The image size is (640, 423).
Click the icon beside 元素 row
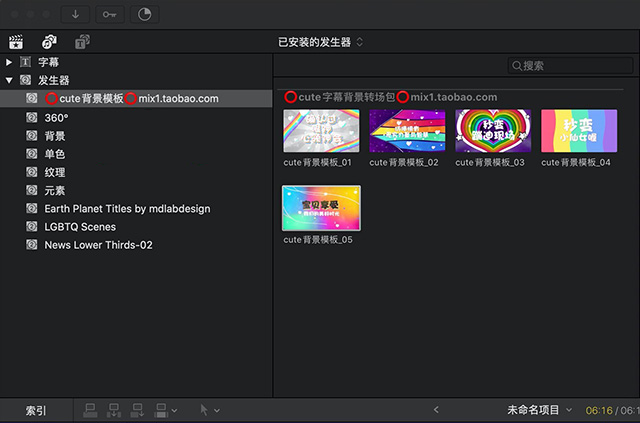click(x=32, y=190)
